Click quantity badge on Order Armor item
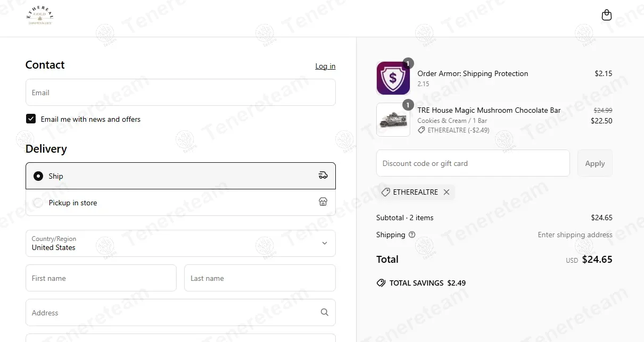 408,63
